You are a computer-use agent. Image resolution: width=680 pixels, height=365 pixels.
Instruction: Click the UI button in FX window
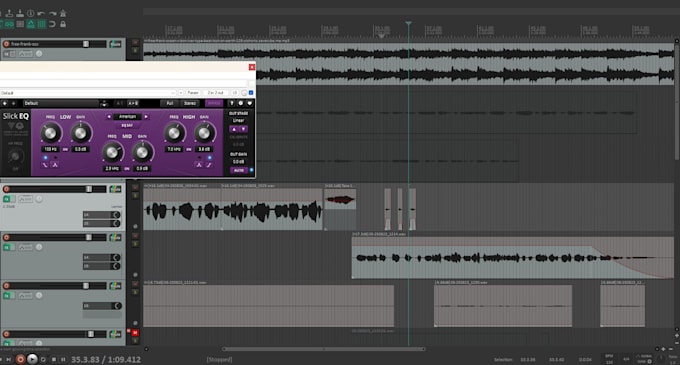click(235, 93)
